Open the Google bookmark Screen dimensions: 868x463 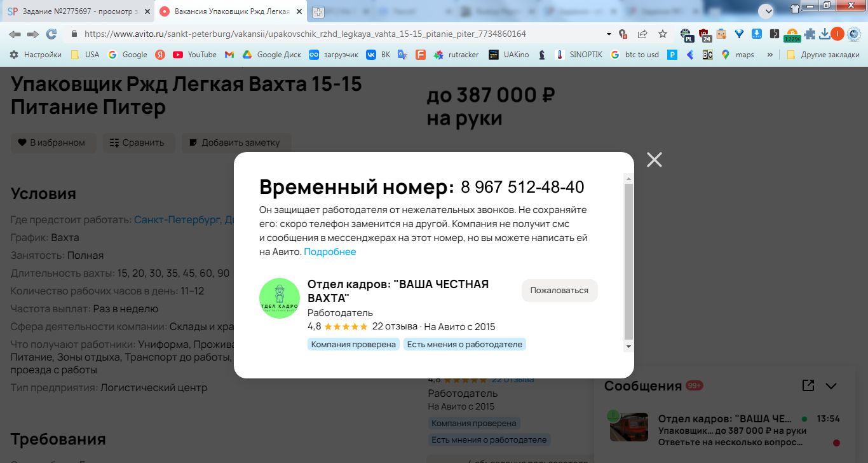pos(128,55)
